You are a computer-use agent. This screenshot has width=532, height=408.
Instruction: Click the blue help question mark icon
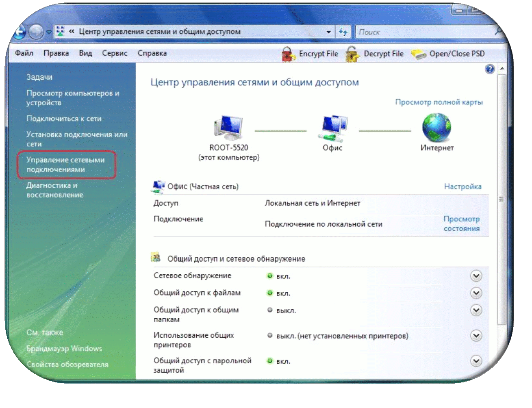490,69
